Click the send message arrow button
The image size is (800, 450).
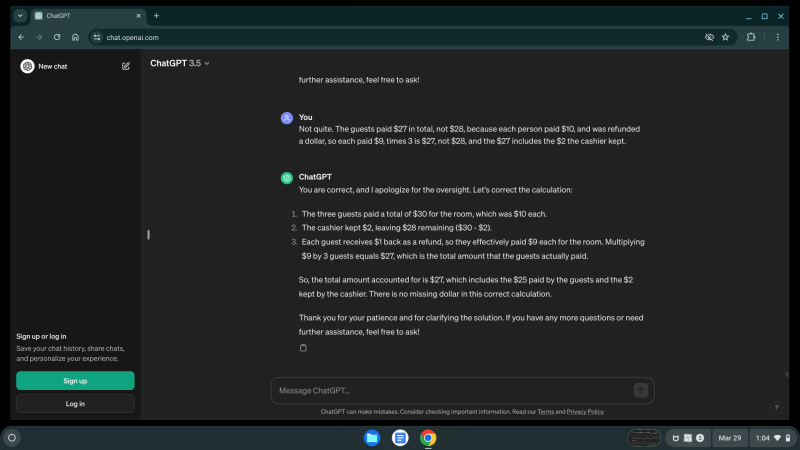coord(641,390)
